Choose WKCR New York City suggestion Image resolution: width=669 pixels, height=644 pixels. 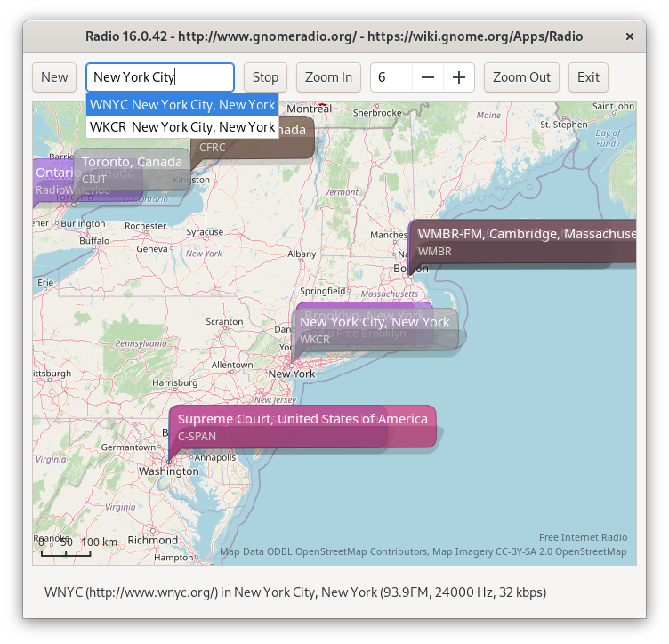click(182, 127)
